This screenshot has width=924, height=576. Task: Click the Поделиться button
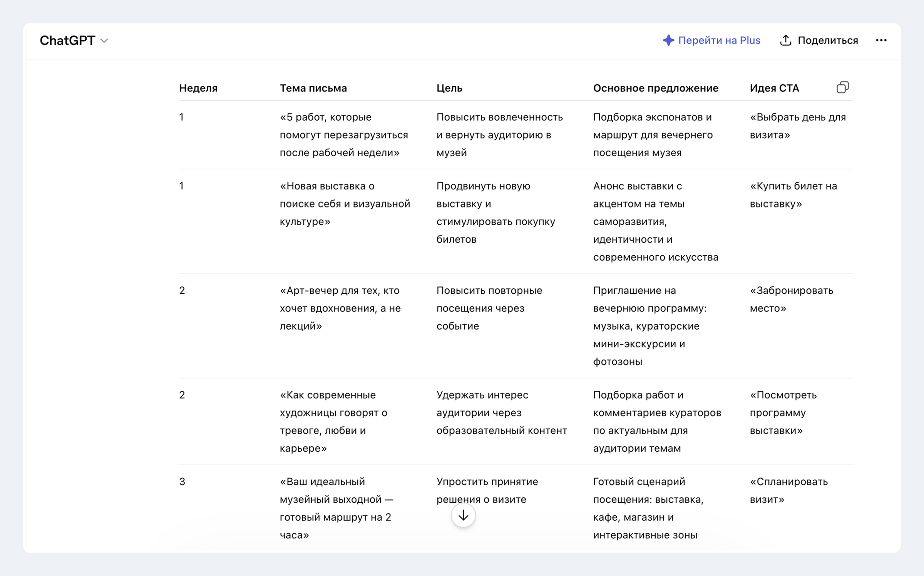coord(819,40)
